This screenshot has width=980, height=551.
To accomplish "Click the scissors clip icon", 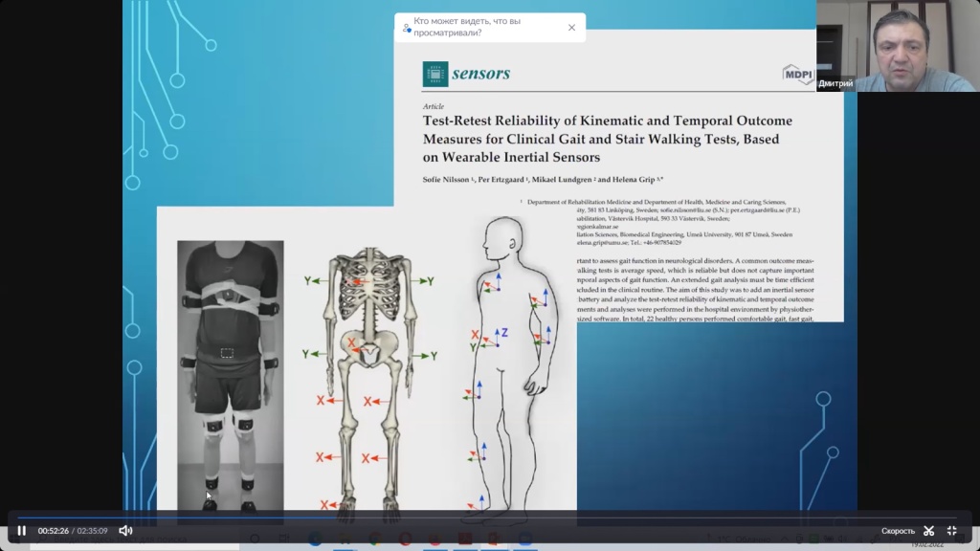I will click(x=928, y=531).
